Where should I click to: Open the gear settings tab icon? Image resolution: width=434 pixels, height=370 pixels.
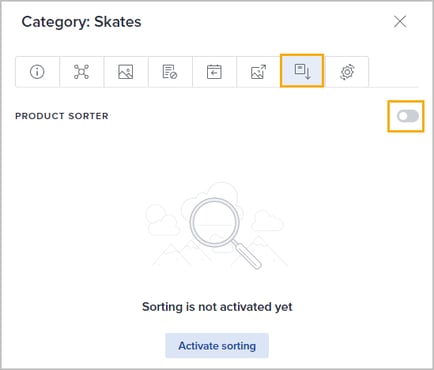347,72
